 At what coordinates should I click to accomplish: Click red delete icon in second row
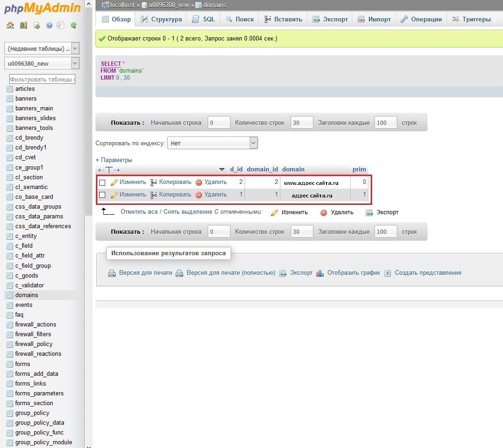(199, 195)
